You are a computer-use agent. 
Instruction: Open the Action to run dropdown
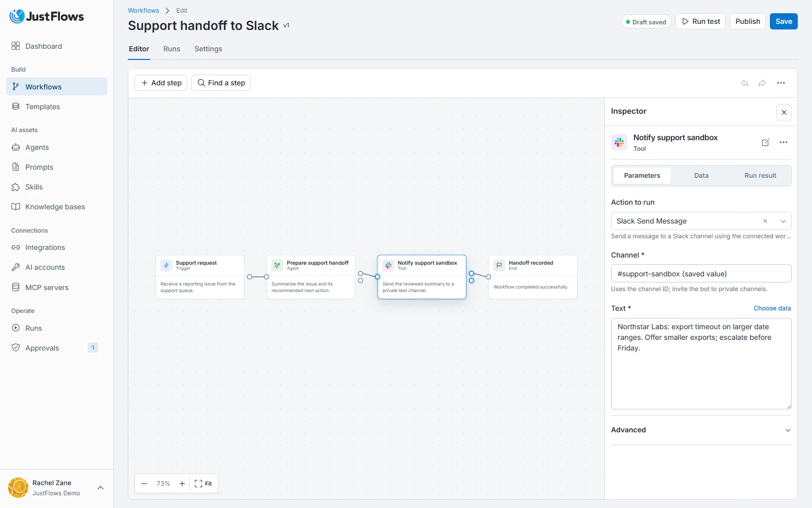coord(783,221)
